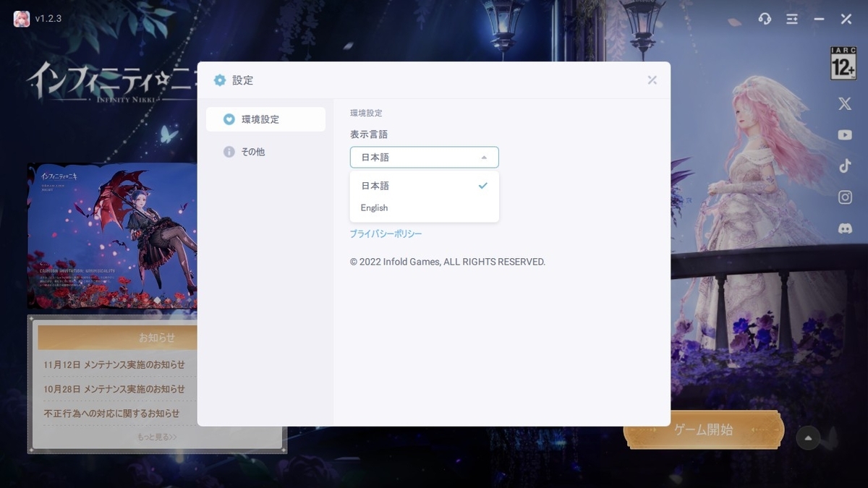868x488 pixels.
Task: Collapse the 表示言語 dropdown
Action: pyautogui.click(x=425, y=158)
